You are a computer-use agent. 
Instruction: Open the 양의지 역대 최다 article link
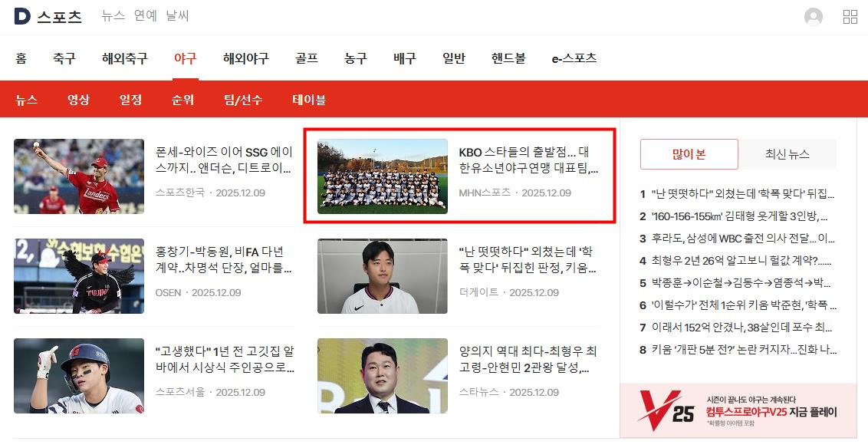pos(528,359)
